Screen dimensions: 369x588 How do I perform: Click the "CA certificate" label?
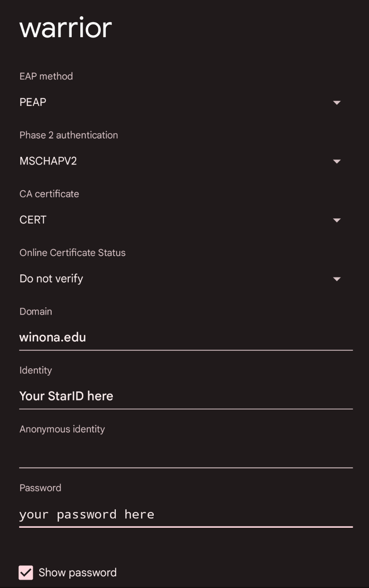pos(49,194)
